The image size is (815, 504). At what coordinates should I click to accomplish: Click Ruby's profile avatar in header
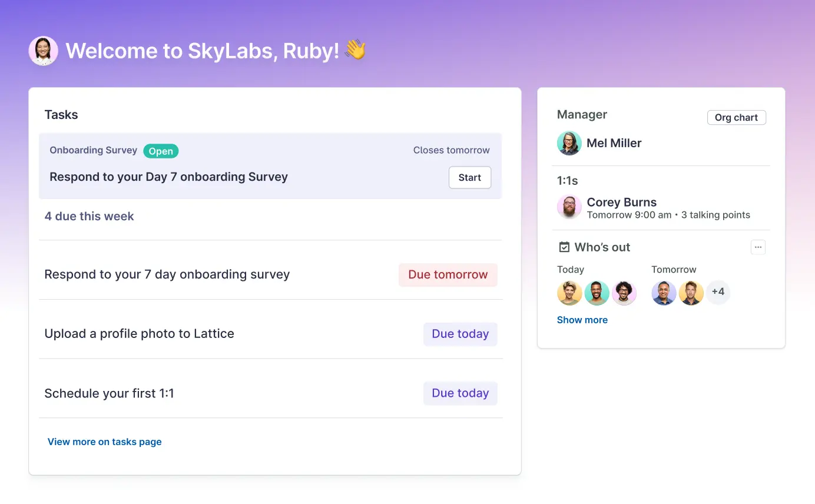44,51
